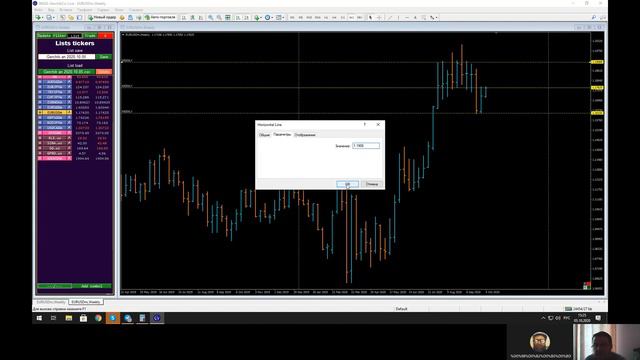Open the Windows Start menu

(x=39, y=318)
